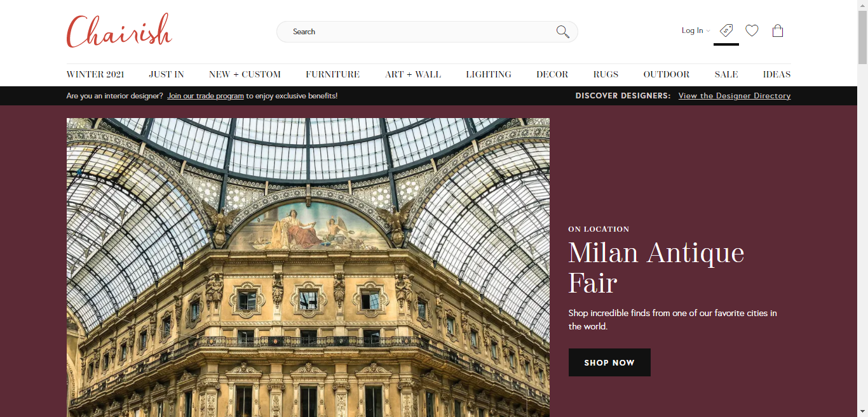Screen dimensions: 868x417
Task: Follow the Join our trade program link
Action: 205,96
